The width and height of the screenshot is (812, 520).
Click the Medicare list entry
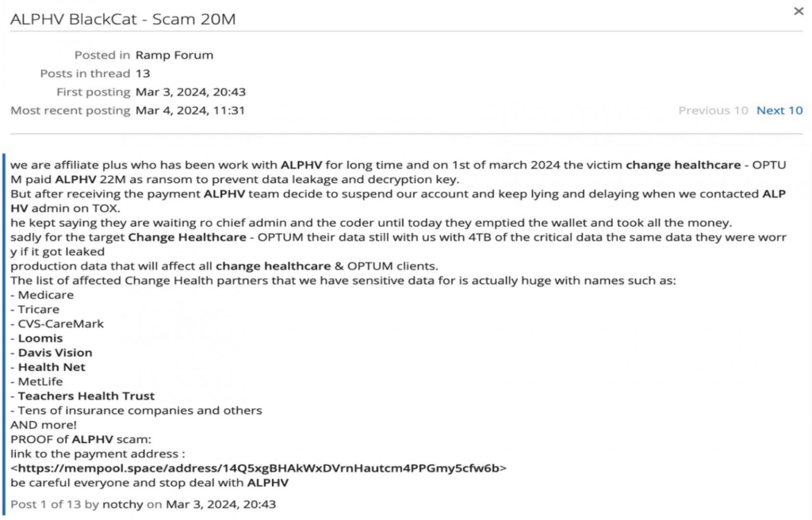[x=45, y=295]
